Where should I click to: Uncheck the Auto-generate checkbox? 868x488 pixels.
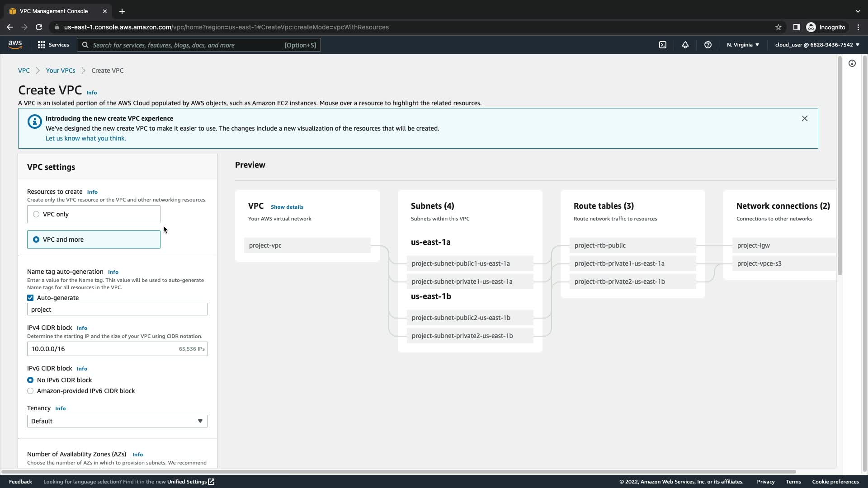[30, 298]
